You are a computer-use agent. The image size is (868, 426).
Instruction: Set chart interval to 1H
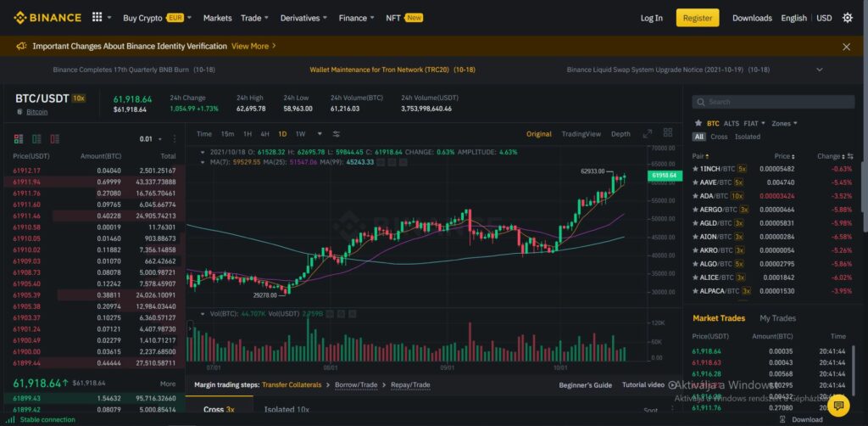tap(248, 133)
